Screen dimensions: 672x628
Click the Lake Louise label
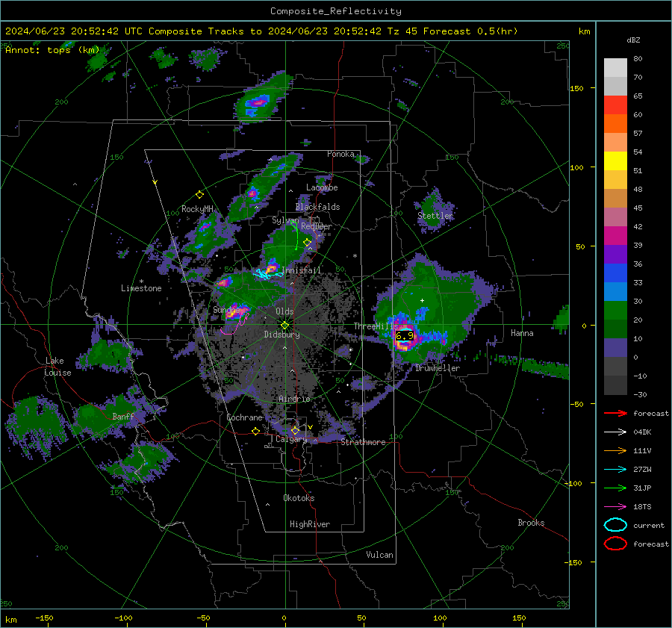(57, 367)
